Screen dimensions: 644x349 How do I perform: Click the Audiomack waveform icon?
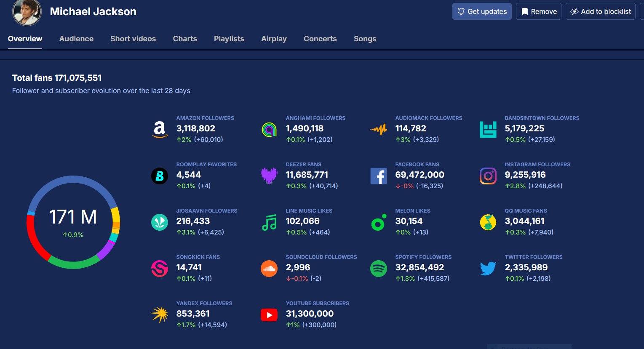(379, 130)
